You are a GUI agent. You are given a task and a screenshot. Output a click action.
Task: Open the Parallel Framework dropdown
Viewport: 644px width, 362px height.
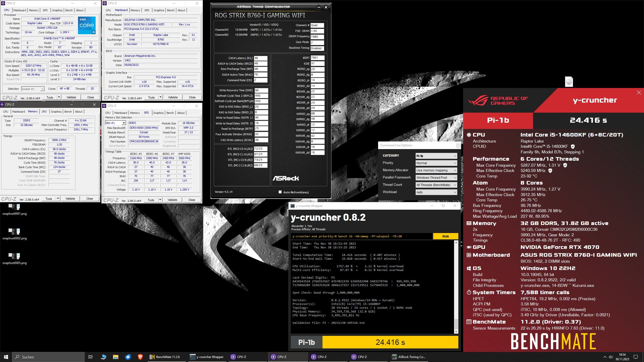(436, 177)
